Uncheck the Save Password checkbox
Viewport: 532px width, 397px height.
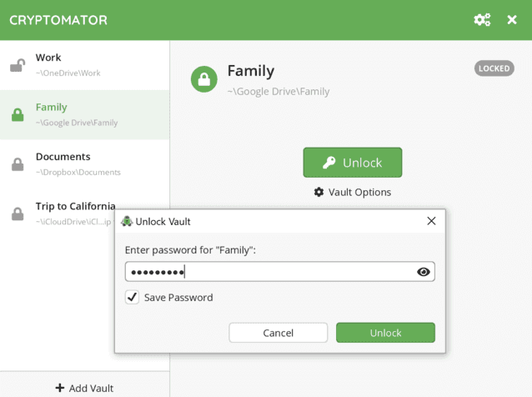click(x=132, y=297)
